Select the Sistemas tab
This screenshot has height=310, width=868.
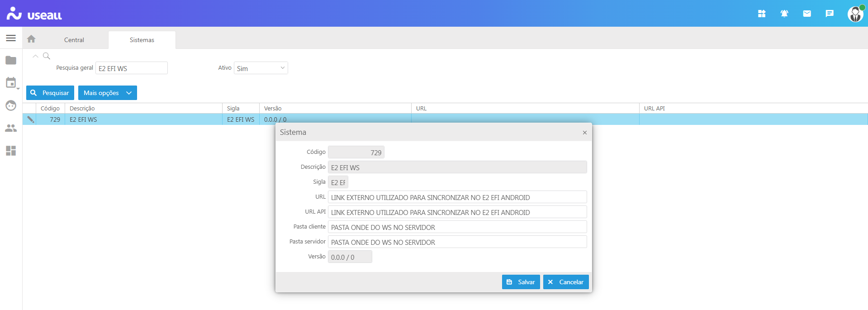click(142, 40)
